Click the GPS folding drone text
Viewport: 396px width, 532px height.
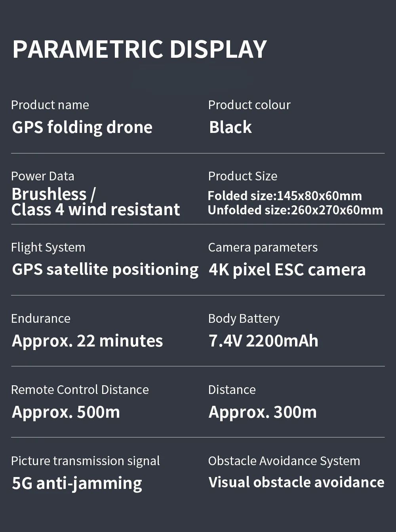[x=82, y=128]
